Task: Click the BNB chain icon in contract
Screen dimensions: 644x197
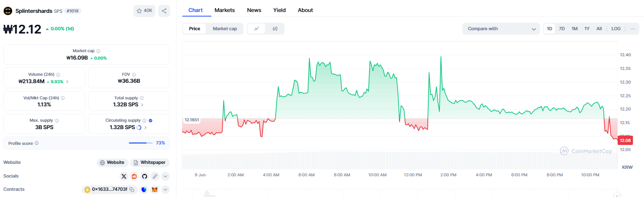Action: [87, 190]
